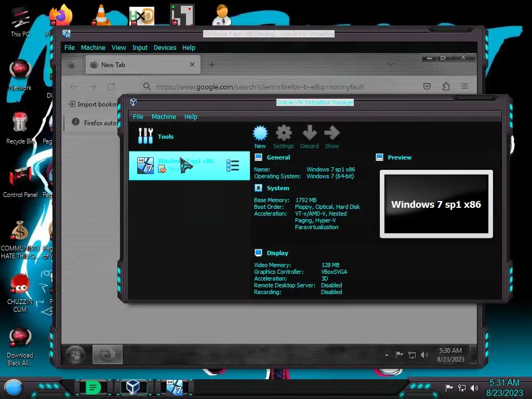Image resolution: width=532 pixels, height=399 pixels.
Task: Open Help menu in VirtualBox Manager
Action: [191, 117]
